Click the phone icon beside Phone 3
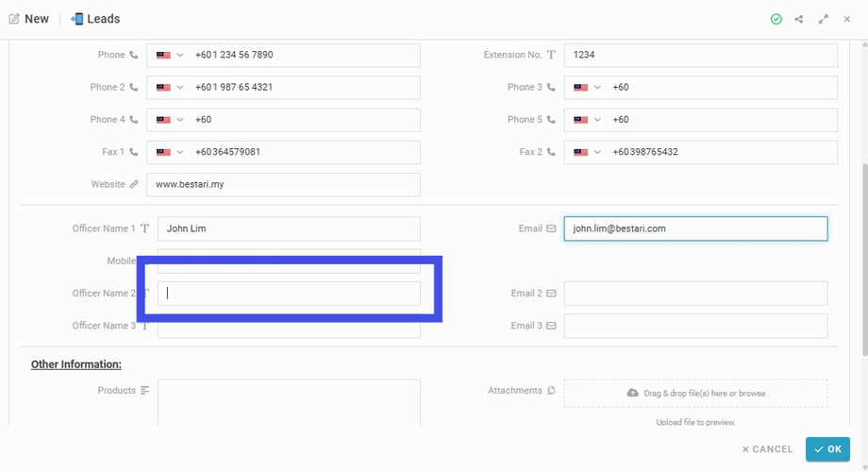The image size is (868, 472). (x=551, y=87)
